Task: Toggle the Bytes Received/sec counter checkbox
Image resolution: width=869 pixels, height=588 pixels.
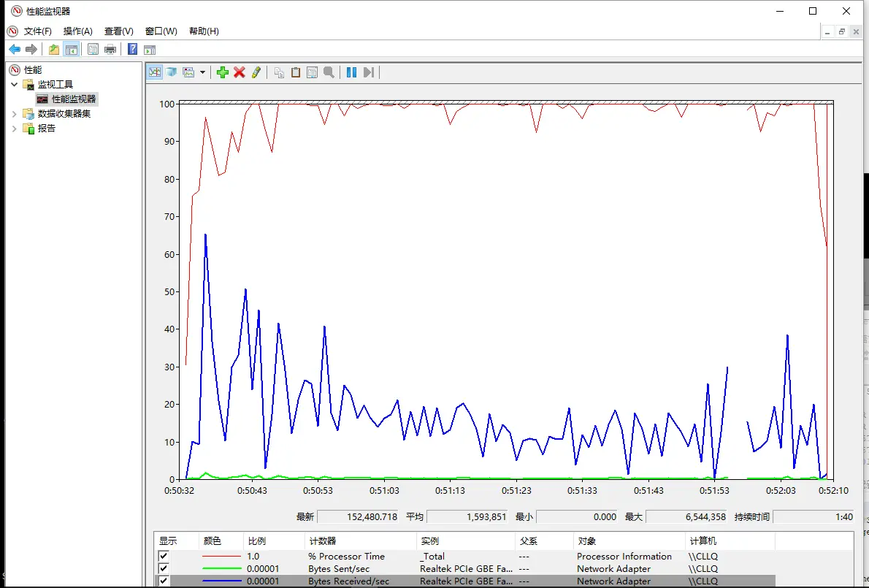Action: pyautogui.click(x=164, y=581)
